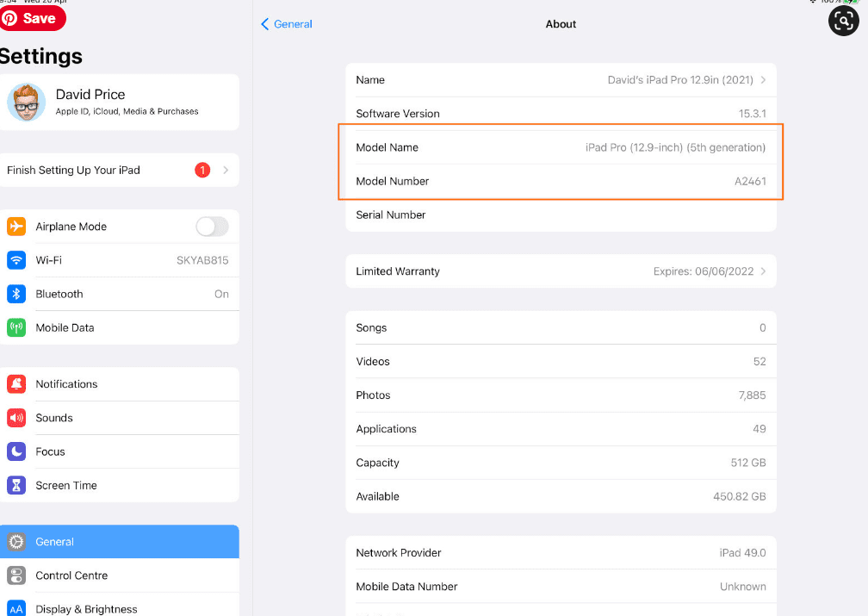Expand Finish Setting Up chevron
Screen dimensions: 868x616
coord(226,170)
